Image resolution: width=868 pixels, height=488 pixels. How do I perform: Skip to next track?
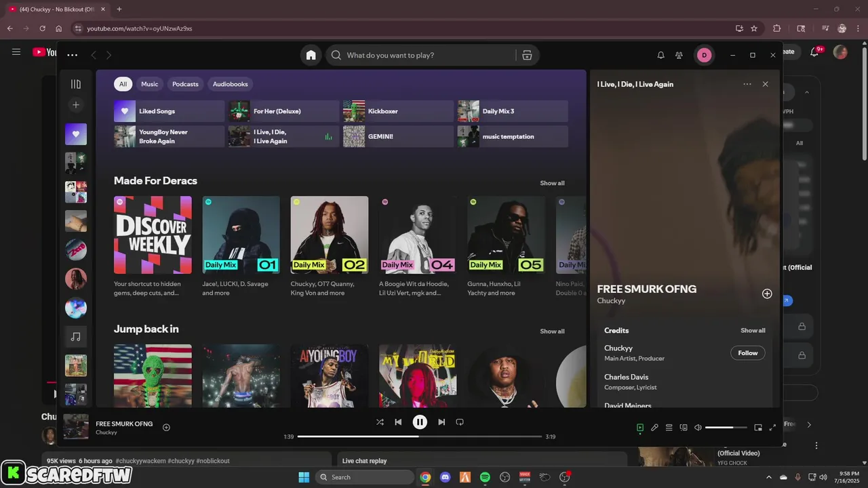click(441, 422)
